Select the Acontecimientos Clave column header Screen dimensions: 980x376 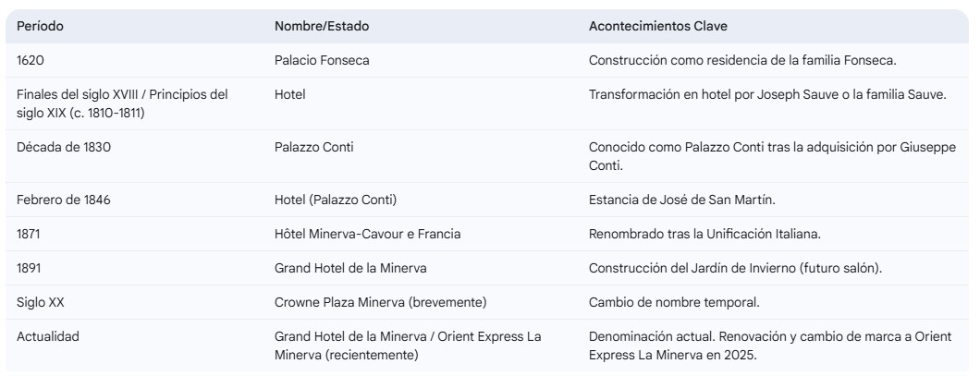point(658,27)
